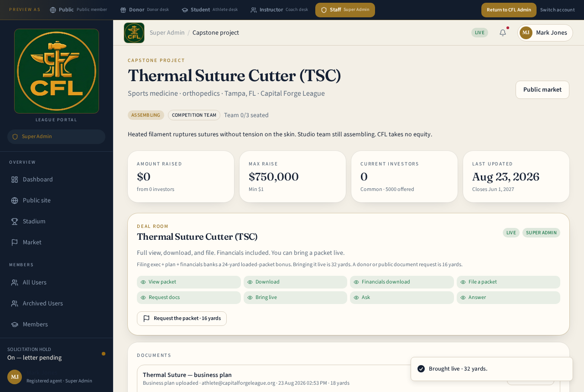Click the ASSEMBLING status badge
Screen dimensions: 584x392
[146, 115]
